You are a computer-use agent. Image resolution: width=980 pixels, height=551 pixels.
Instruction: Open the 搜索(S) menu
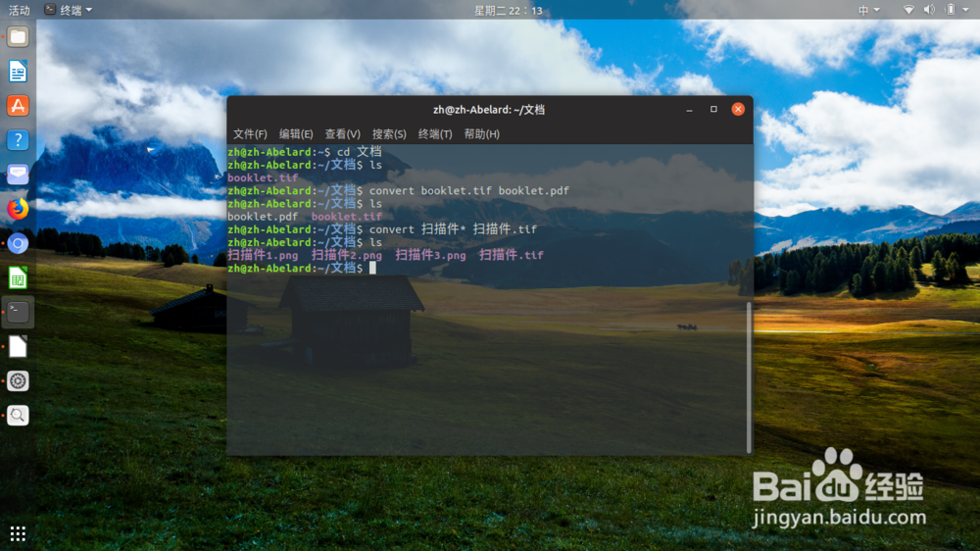(x=389, y=134)
